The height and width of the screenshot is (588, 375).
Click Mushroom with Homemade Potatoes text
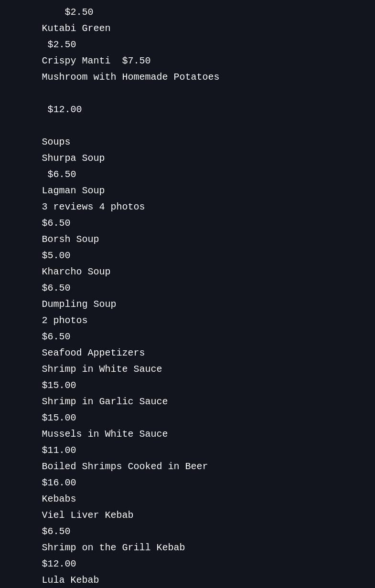pyautogui.click(x=130, y=77)
